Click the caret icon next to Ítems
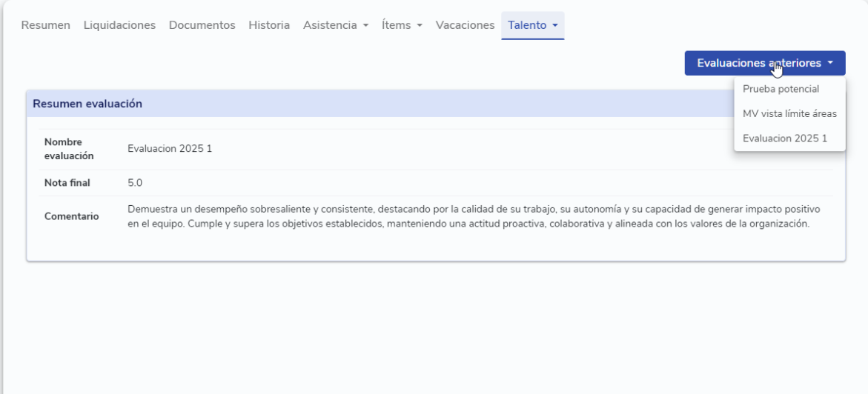The height and width of the screenshot is (394, 868). pos(420,25)
